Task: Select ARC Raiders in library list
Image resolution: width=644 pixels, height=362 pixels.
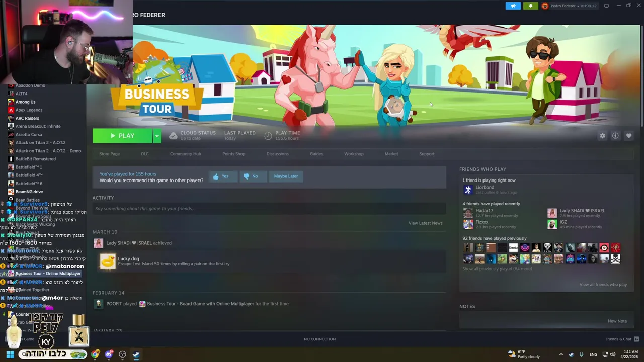Action: (27, 118)
